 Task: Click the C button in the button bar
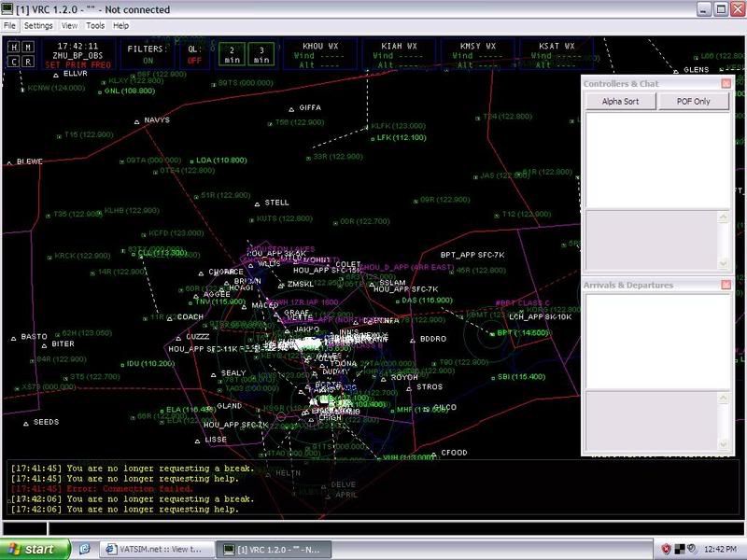click(14, 61)
